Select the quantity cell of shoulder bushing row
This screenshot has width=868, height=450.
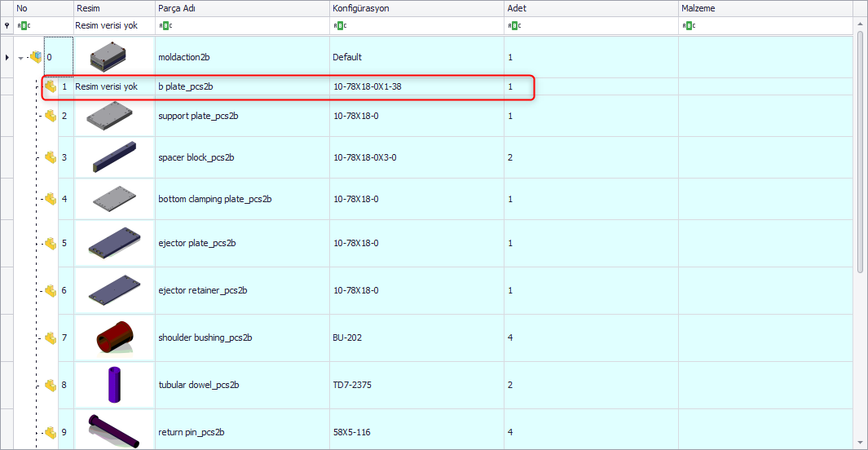(591, 337)
